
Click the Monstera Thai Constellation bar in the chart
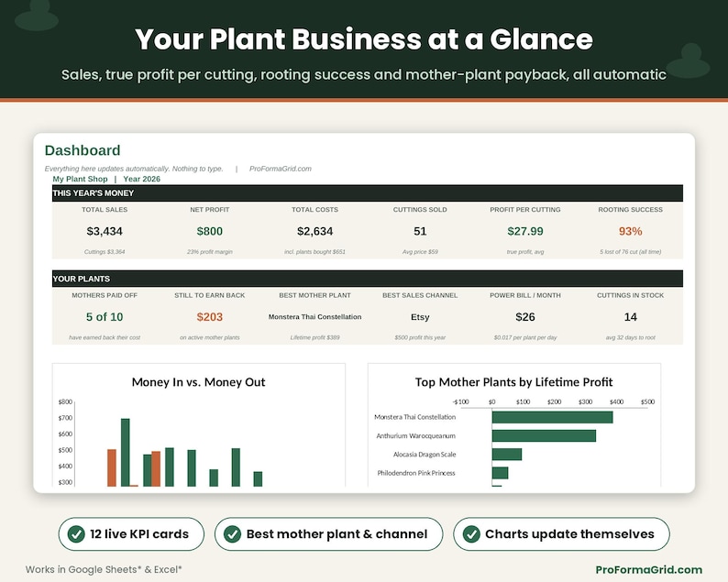[x=552, y=417]
